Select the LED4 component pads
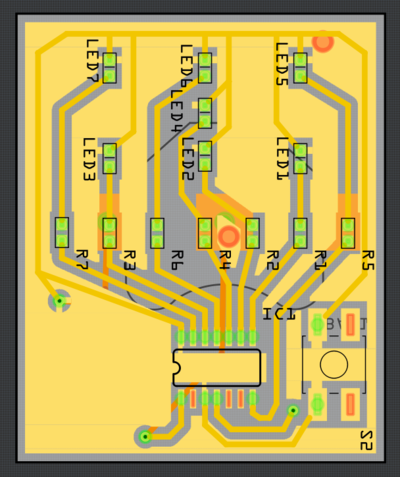This screenshot has width=400, height=477. click(x=205, y=113)
